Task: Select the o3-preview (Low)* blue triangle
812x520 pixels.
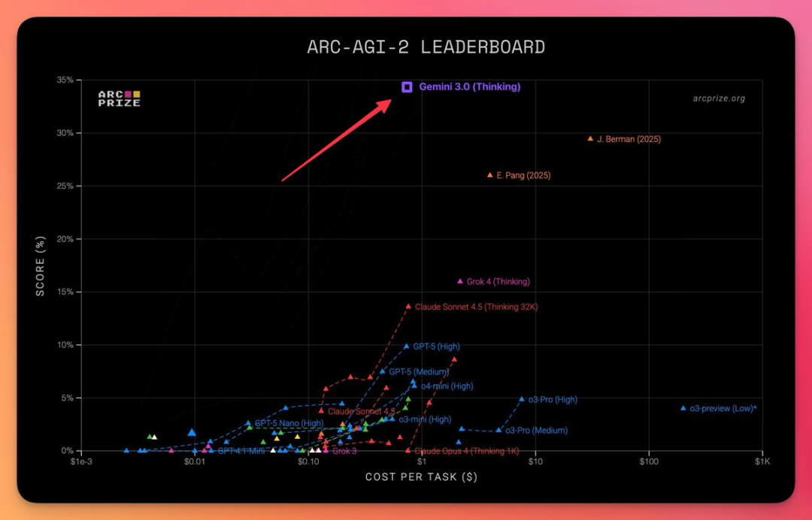Action: [x=683, y=408]
